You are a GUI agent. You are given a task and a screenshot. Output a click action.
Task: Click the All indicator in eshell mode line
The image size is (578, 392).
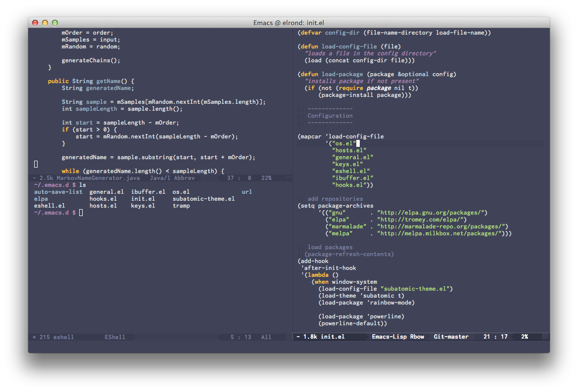[x=266, y=337]
